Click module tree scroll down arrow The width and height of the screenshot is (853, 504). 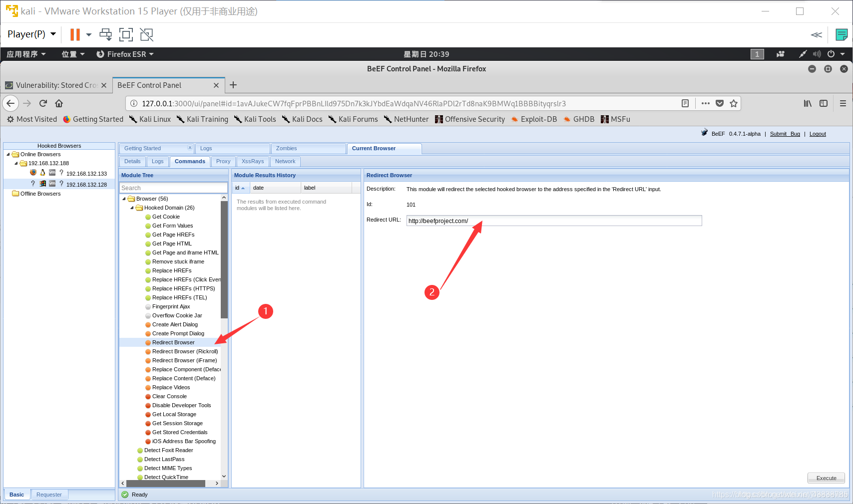[224, 476]
